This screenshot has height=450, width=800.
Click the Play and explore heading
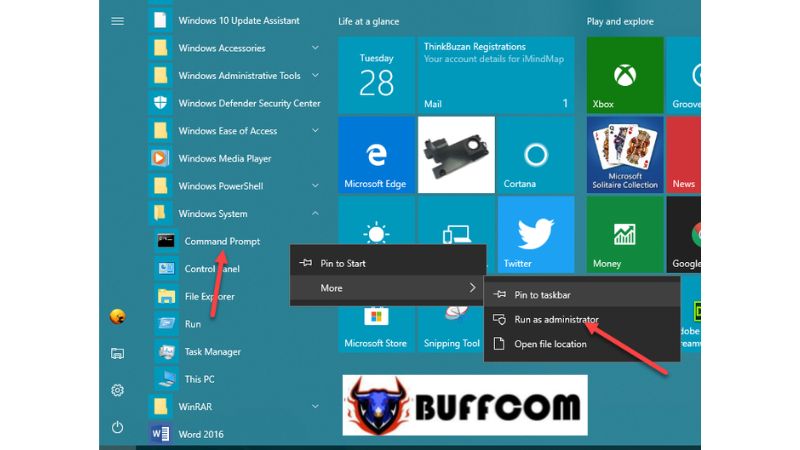(x=620, y=21)
